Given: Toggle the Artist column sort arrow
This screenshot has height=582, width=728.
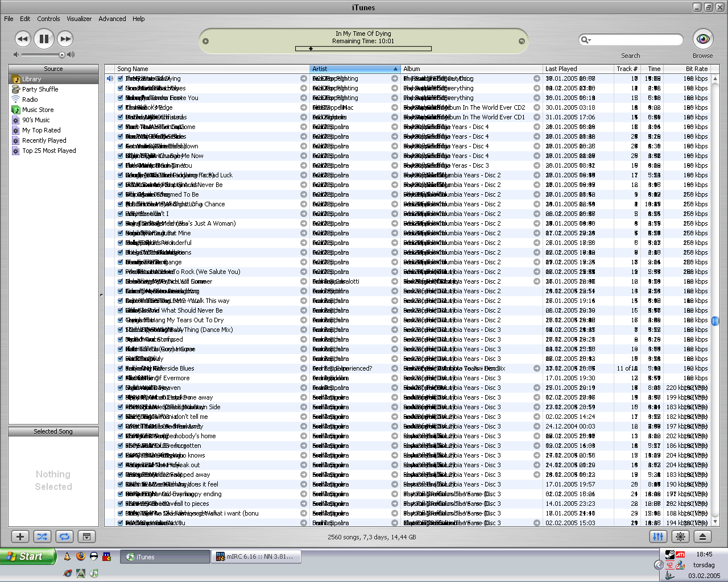Looking at the screenshot, I should tap(395, 69).
